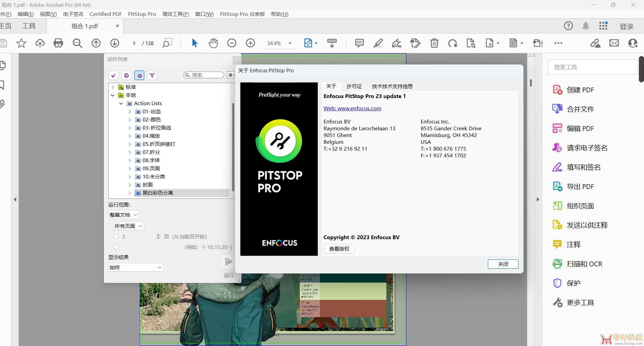Open the Scan and OCR tool
Viewport: 644px width, 346px height.
point(584,264)
